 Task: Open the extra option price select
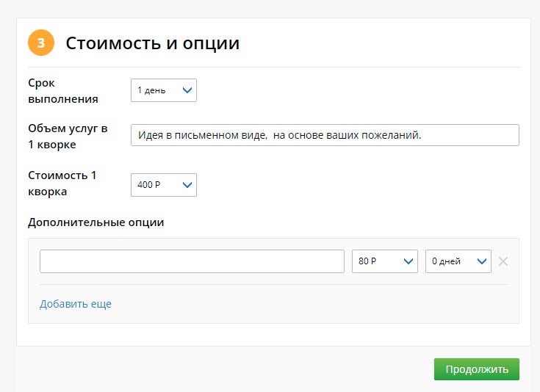[384, 261]
